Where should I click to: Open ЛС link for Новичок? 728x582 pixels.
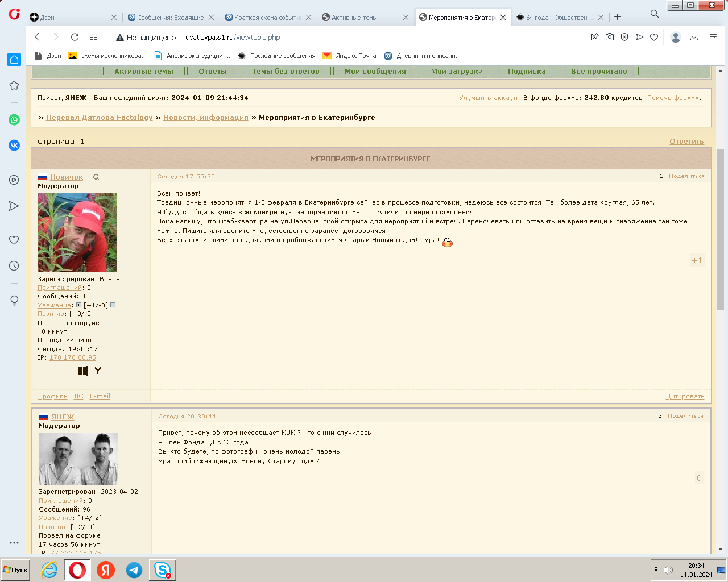click(78, 397)
